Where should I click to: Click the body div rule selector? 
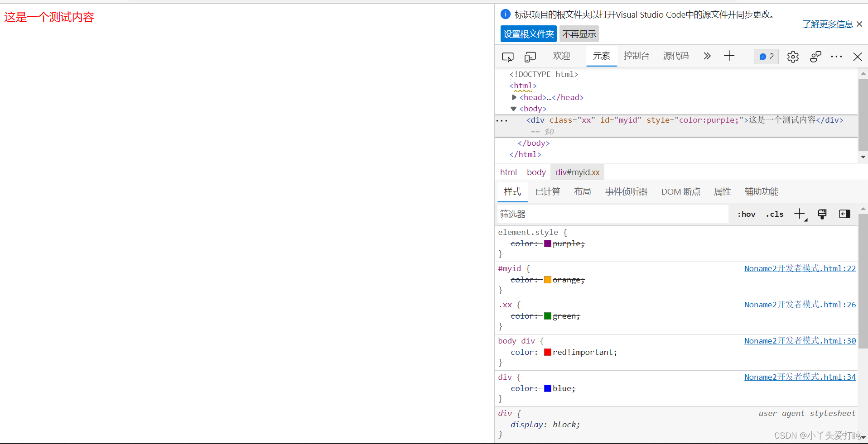click(516, 341)
